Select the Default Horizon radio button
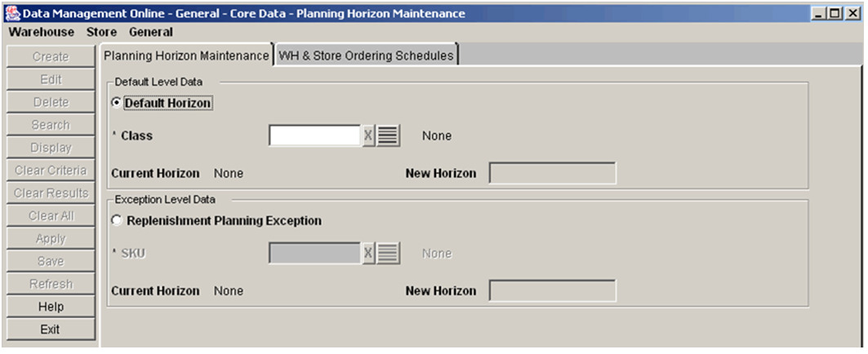 pos(116,103)
